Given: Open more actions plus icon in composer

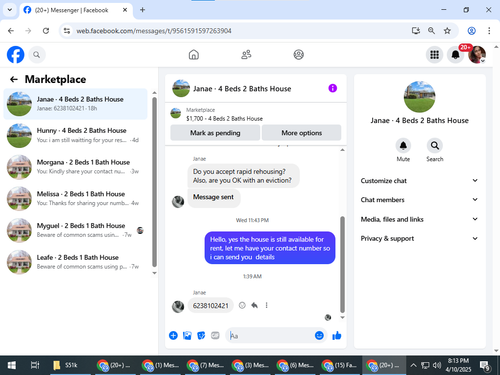Looking at the screenshot, I should (x=173, y=335).
